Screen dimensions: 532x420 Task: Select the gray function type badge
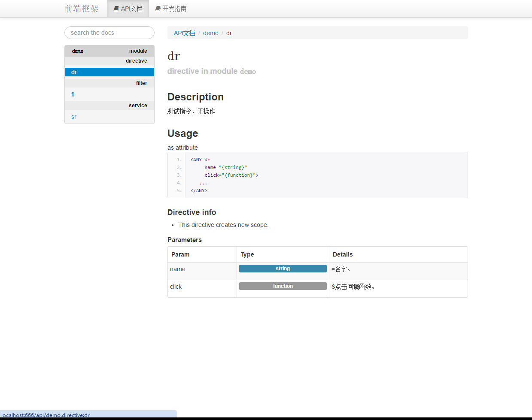(283, 286)
